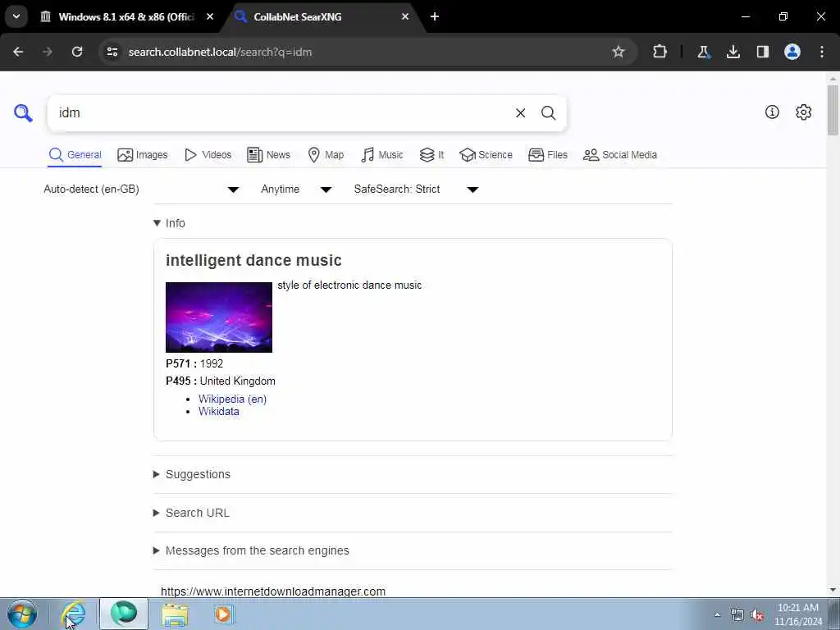840x630 pixels.
Task: Open the Extensions puzzle icon
Action: coord(660,52)
